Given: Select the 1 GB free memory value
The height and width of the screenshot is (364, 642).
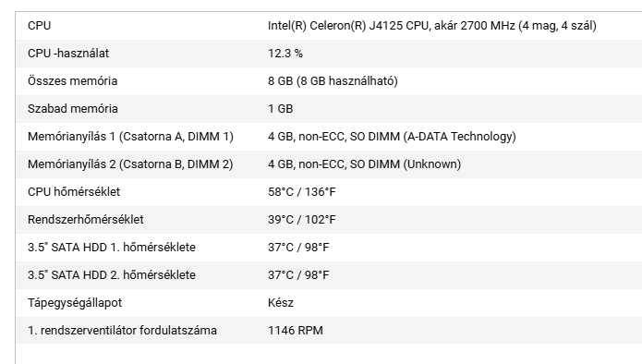Looking at the screenshot, I should click(x=281, y=109).
